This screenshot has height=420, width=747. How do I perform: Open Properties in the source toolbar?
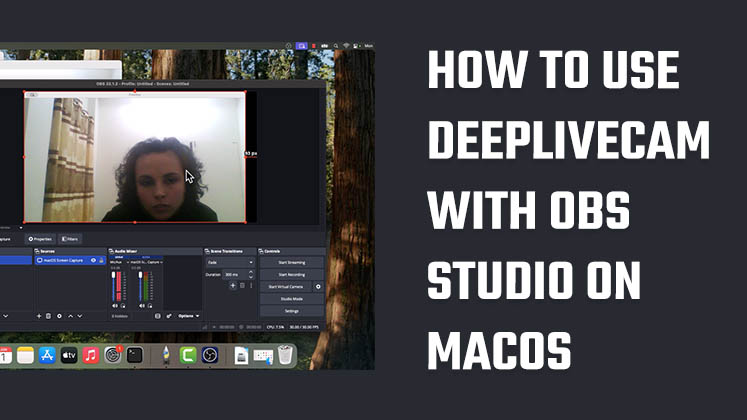(x=40, y=239)
